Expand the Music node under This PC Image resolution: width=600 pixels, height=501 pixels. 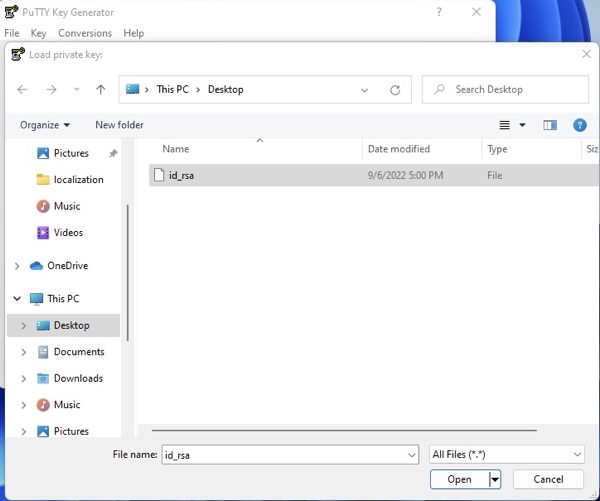[23, 405]
